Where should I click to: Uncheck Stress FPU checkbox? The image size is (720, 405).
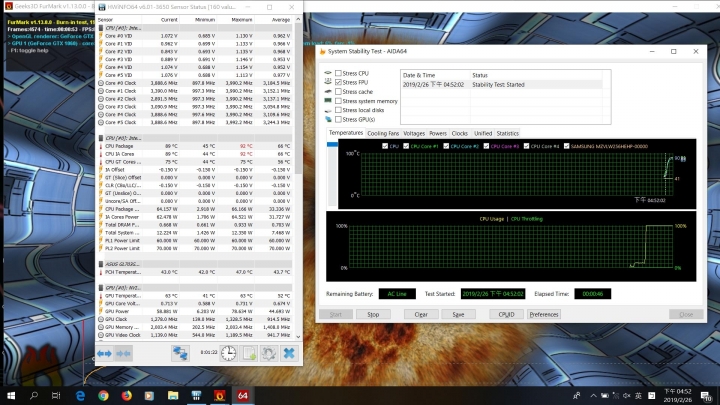[x=338, y=82]
